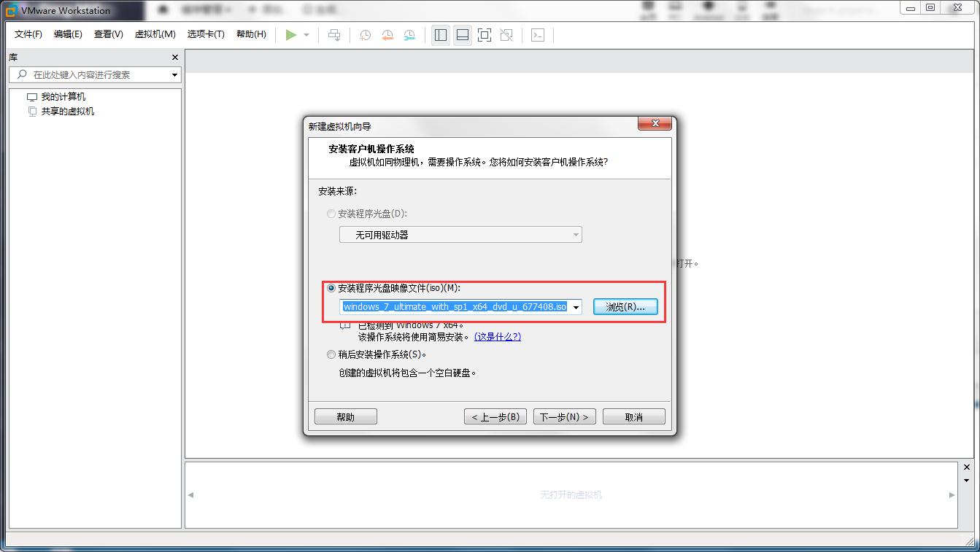The height and width of the screenshot is (552, 980).
Task: Close the thumbnail bar at bottom right
Action: [968, 467]
